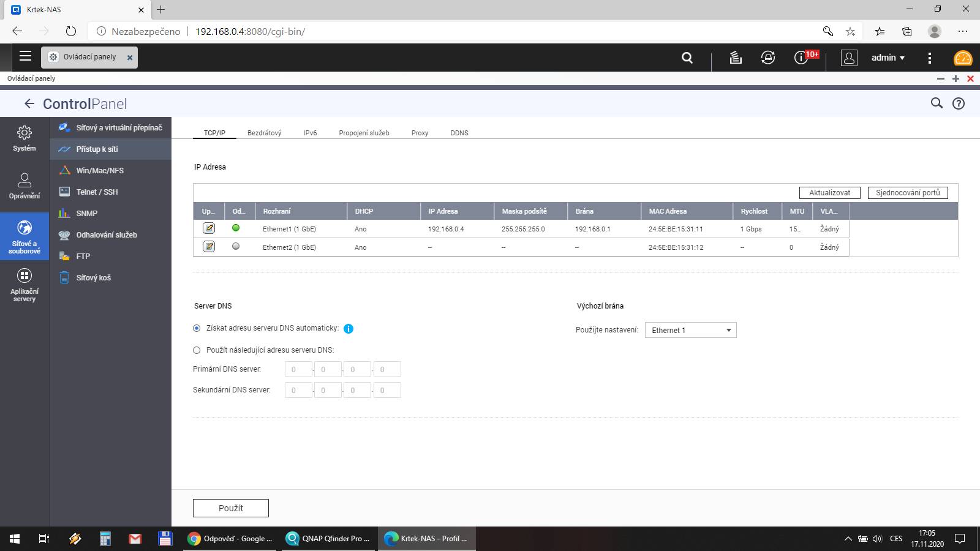Sort by the Rozhraní column header
980x551 pixels.
pos(301,211)
